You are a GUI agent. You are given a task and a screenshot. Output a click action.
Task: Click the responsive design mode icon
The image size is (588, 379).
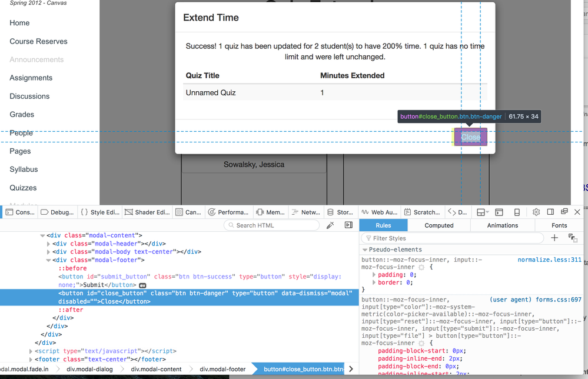tap(517, 212)
